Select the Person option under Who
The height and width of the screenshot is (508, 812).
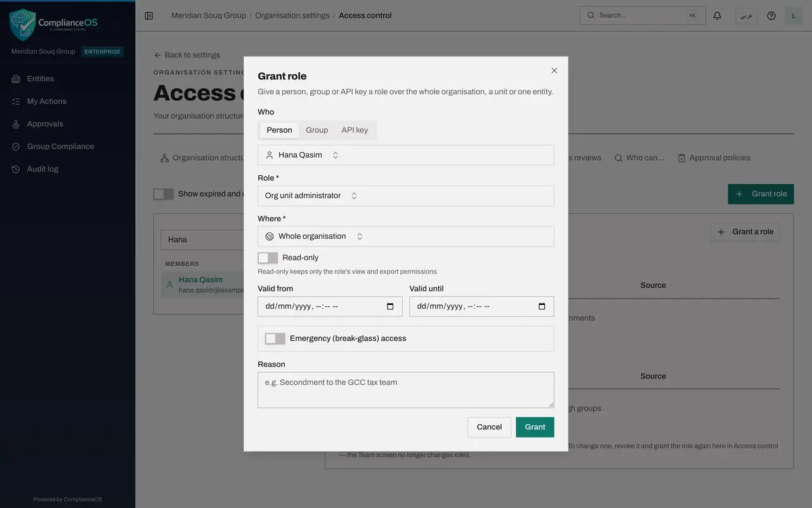pos(279,130)
